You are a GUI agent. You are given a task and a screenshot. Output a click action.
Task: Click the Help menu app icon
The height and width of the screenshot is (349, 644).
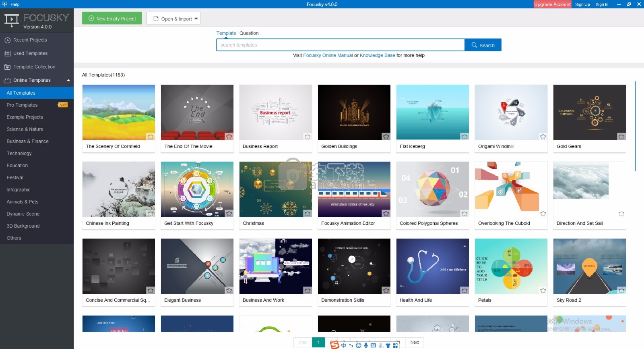pyautogui.click(x=4, y=4)
